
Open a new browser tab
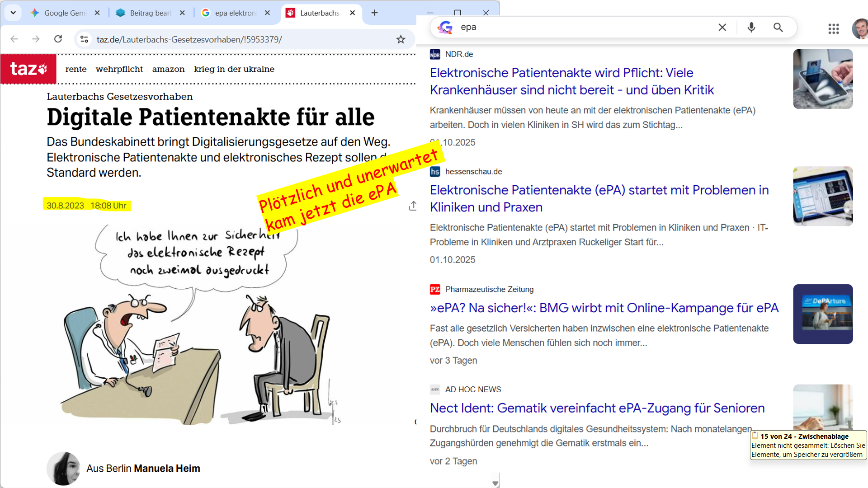pos(374,13)
